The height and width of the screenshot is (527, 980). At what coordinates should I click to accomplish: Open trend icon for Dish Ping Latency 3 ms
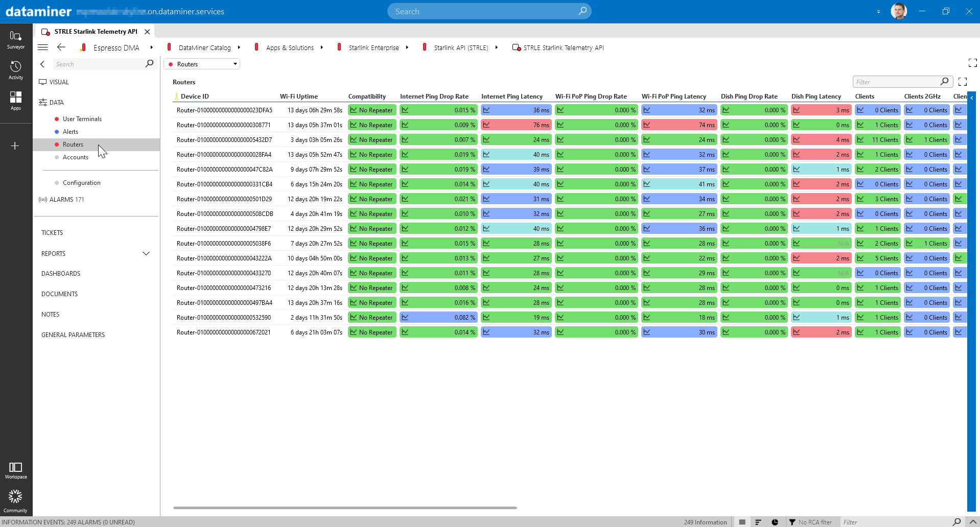click(x=797, y=110)
